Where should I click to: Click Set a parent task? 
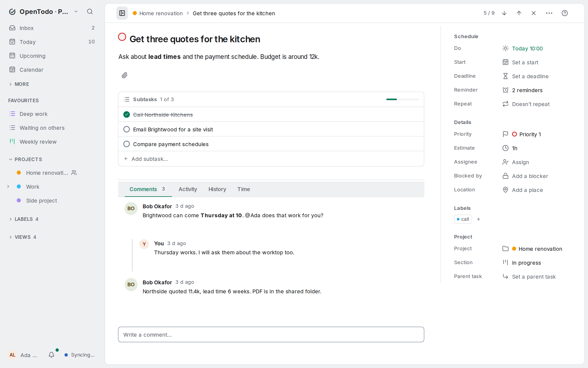[x=534, y=277]
